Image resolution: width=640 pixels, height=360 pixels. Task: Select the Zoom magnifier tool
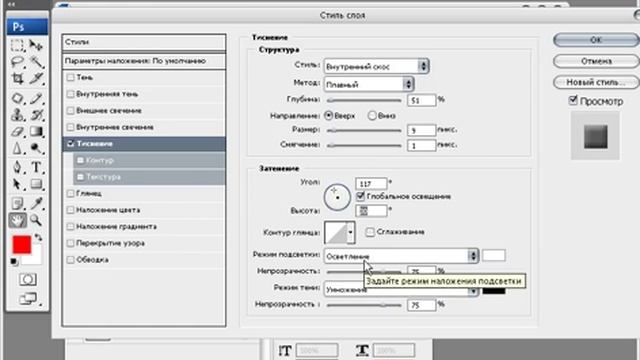click(x=36, y=220)
